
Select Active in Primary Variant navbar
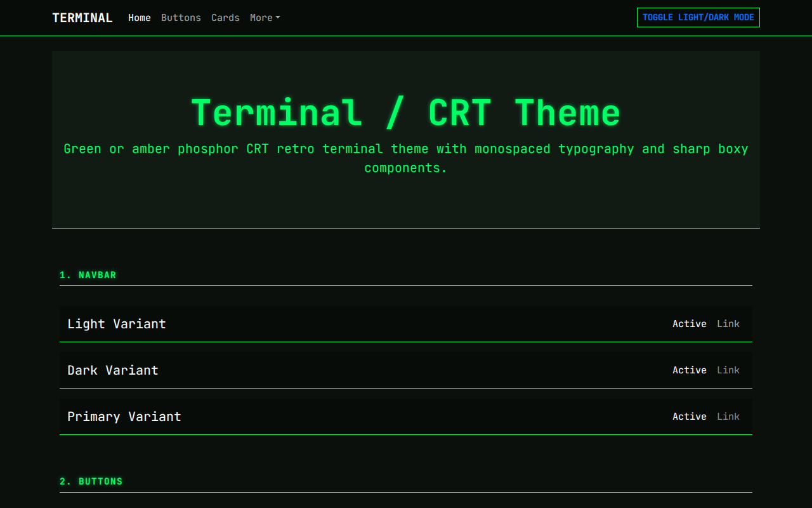[690, 417]
